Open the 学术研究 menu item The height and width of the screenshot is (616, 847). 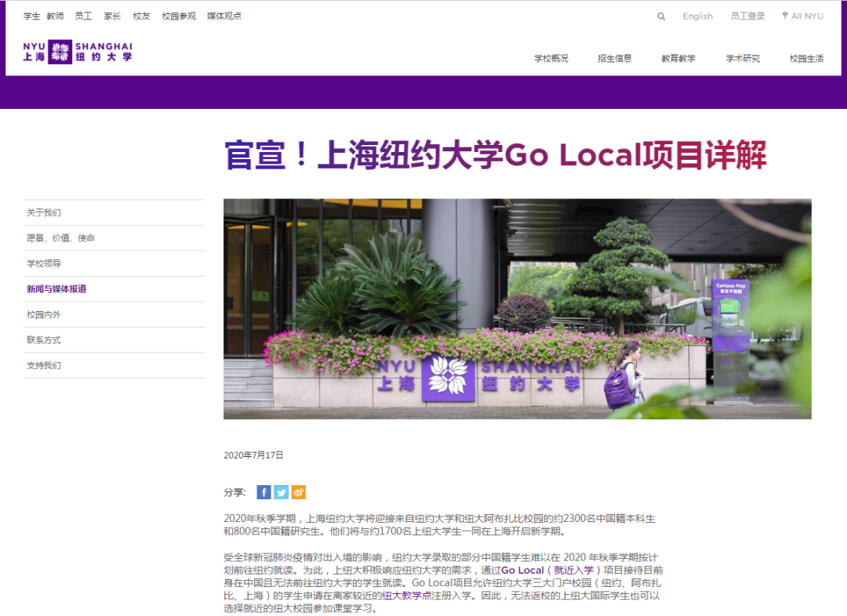(x=743, y=58)
